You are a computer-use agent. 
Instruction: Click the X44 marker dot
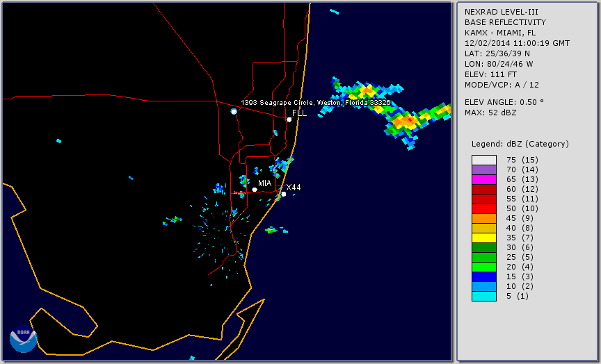284,195
